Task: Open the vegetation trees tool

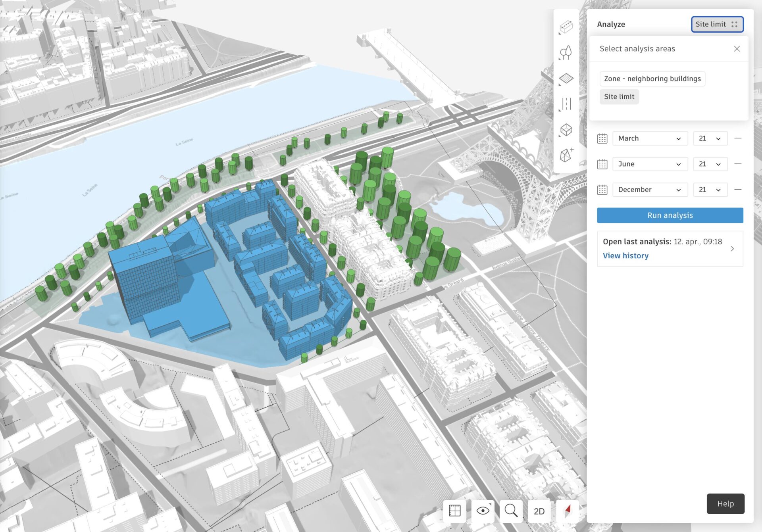Action: tap(566, 52)
